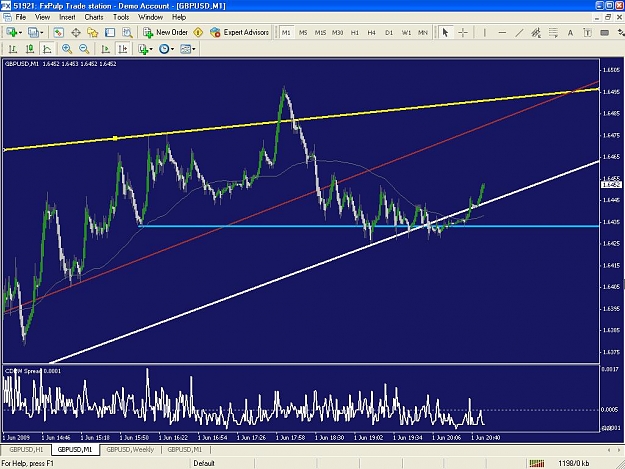Switch to the MN timeframe
Viewport: 625px width, 469px height.
pyautogui.click(x=423, y=33)
